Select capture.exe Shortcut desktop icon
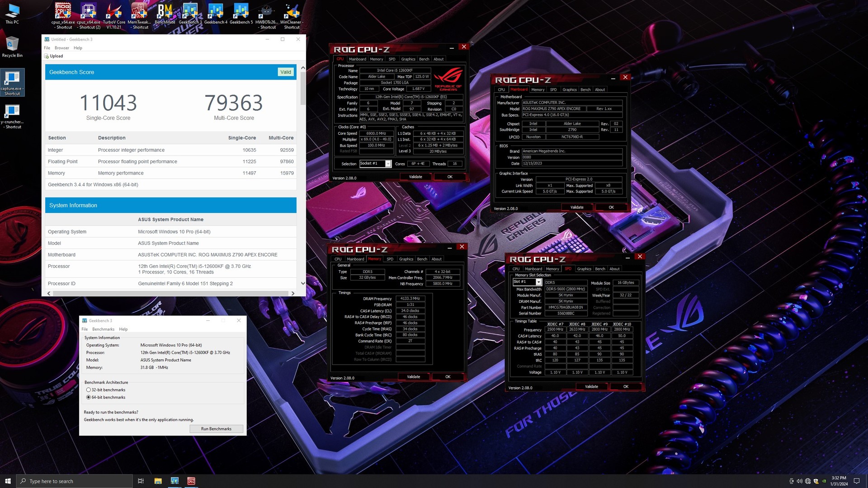Screen dimensions: 868x488 coord(12,82)
